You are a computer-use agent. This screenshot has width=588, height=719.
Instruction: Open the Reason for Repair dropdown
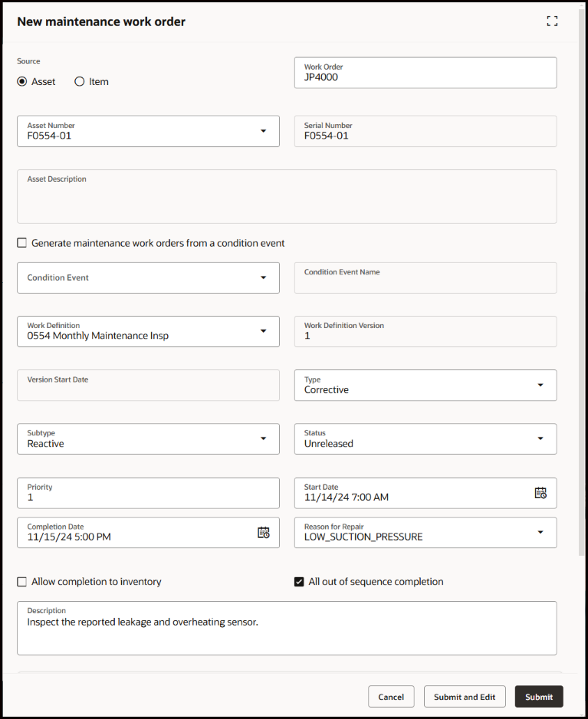(540, 532)
